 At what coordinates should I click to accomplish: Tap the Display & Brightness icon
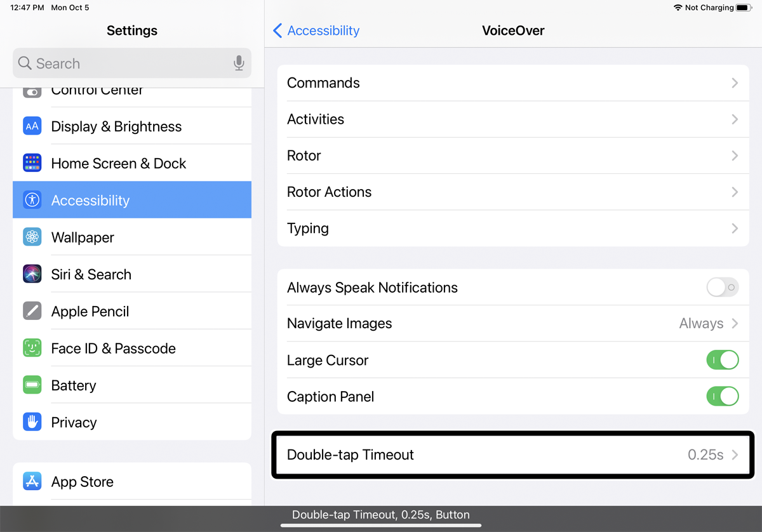click(32, 126)
